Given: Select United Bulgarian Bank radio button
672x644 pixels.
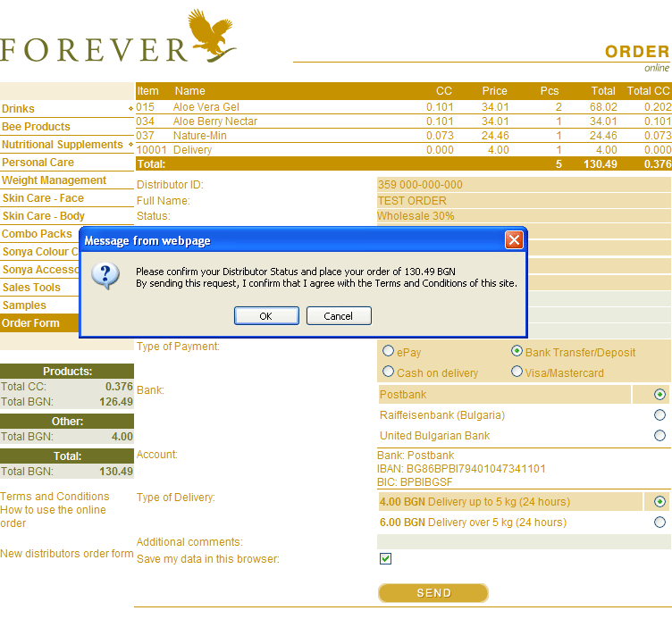Looking at the screenshot, I should click(x=659, y=435).
